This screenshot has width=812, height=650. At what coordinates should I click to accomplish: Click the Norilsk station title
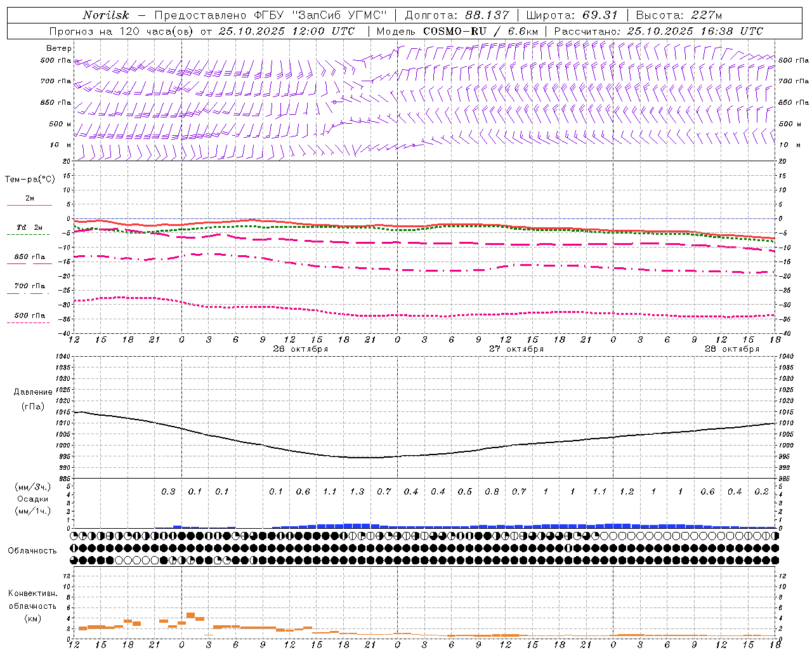point(106,15)
